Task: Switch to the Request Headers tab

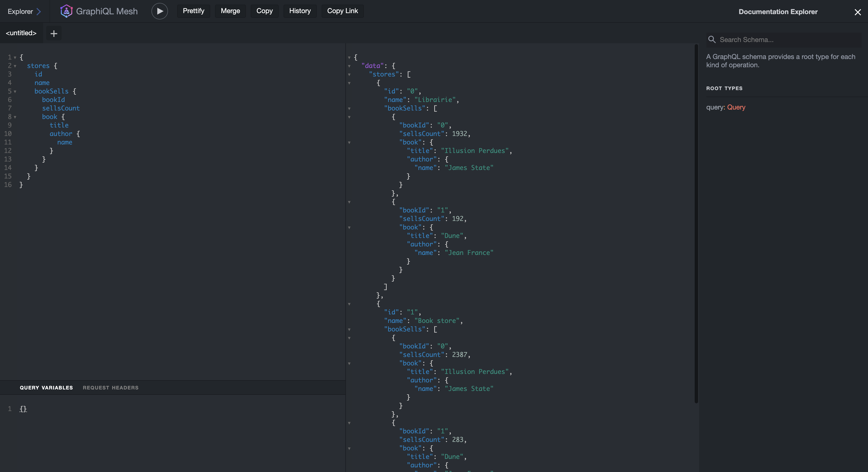Action: coord(110,387)
